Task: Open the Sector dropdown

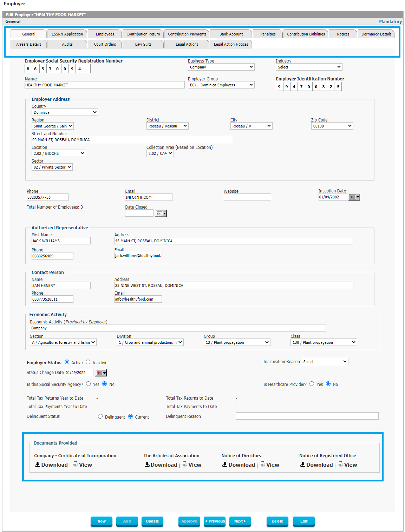Action: [52, 167]
